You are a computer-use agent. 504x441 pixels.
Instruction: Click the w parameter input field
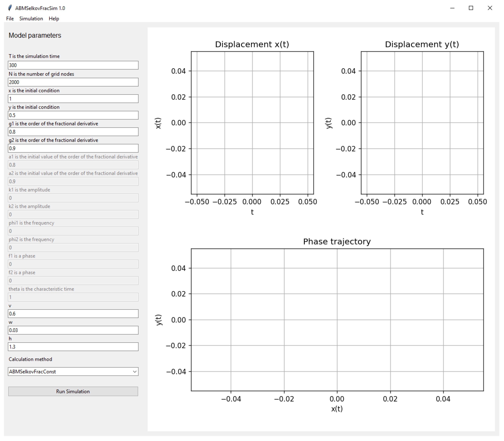73,330
